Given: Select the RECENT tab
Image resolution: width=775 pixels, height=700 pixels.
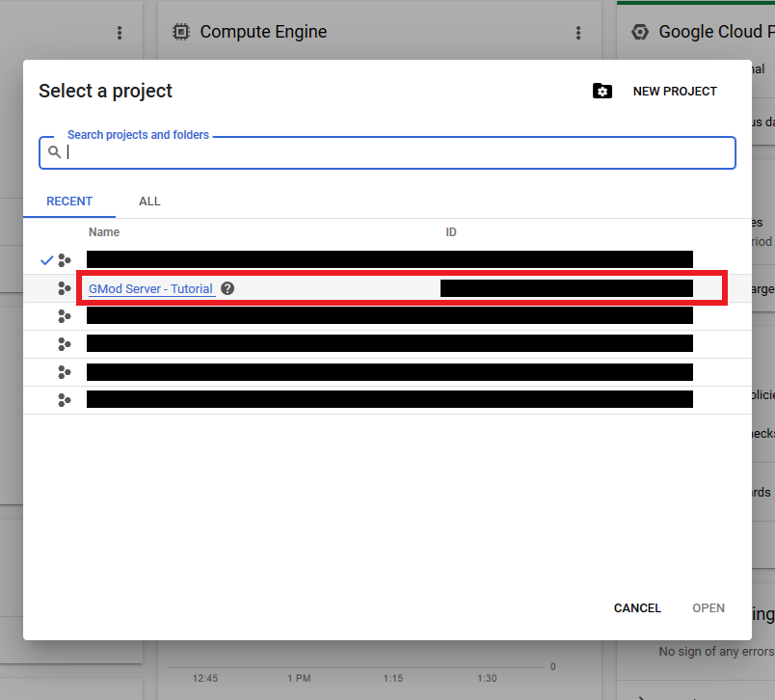Looking at the screenshot, I should point(69,202).
